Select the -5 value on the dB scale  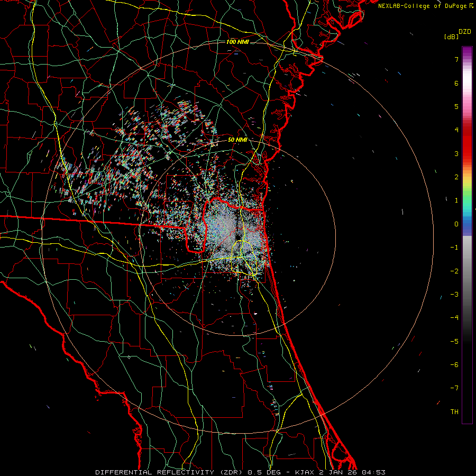[x=454, y=342]
